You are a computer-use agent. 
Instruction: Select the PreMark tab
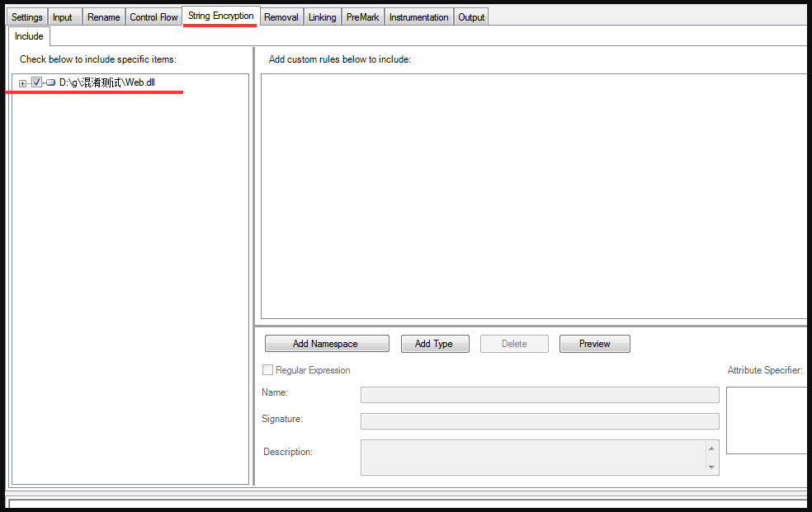[362, 16]
